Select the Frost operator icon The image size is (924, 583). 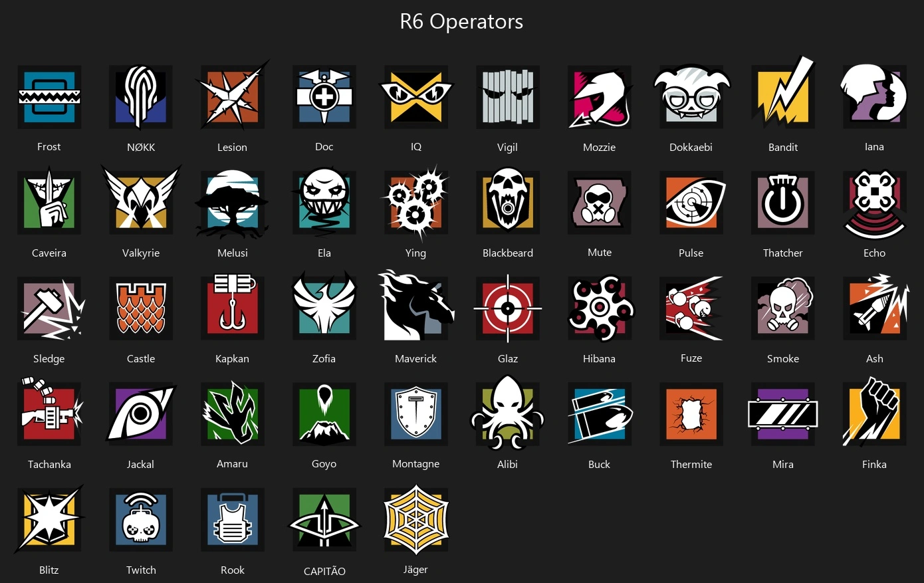point(49,97)
